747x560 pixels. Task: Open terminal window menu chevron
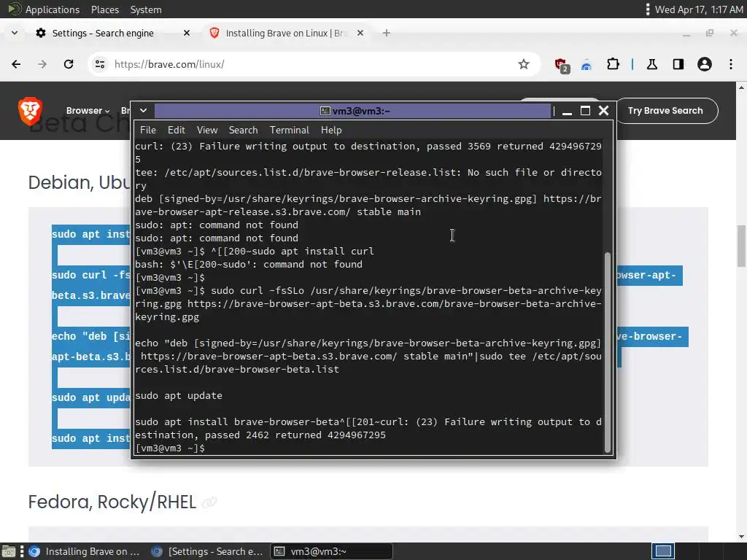143,111
